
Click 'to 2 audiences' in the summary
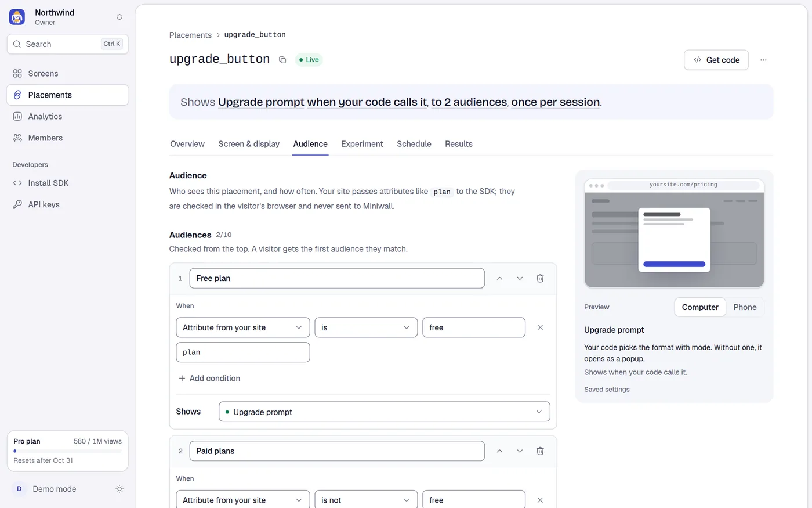pos(469,102)
